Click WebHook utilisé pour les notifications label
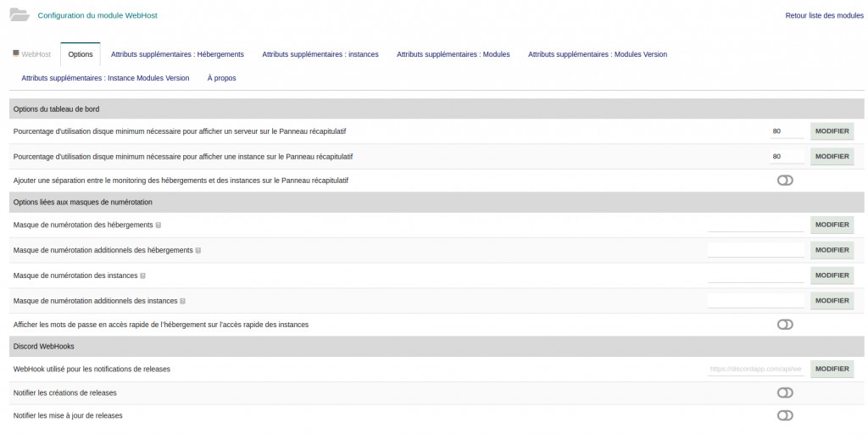 pyautogui.click(x=92, y=370)
